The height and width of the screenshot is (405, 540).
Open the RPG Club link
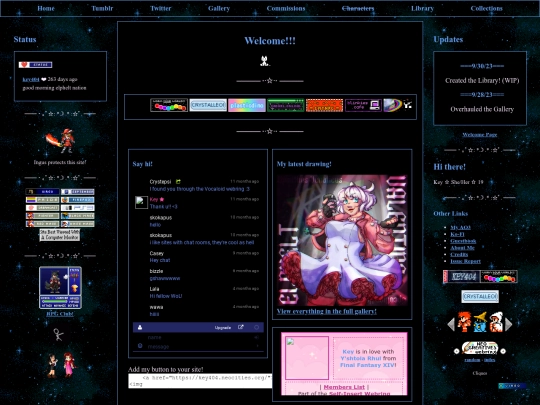60,314
